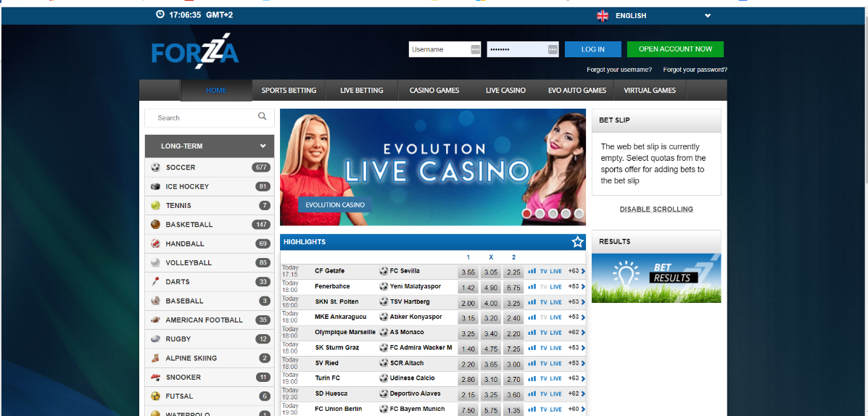868x416 pixels.
Task: Click the American Football icon in sidebar
Action: point(155,320)
